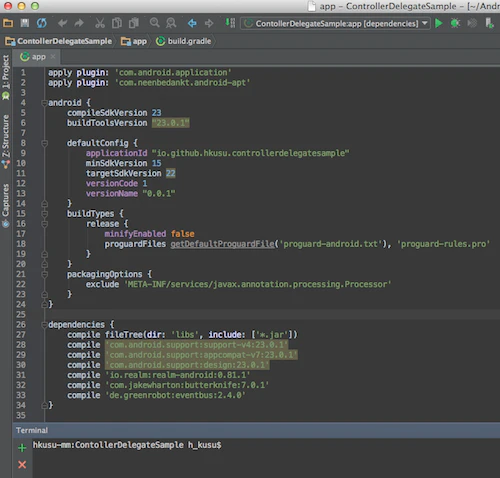Click the build.gradle breadcrumb

pos(184,41)
